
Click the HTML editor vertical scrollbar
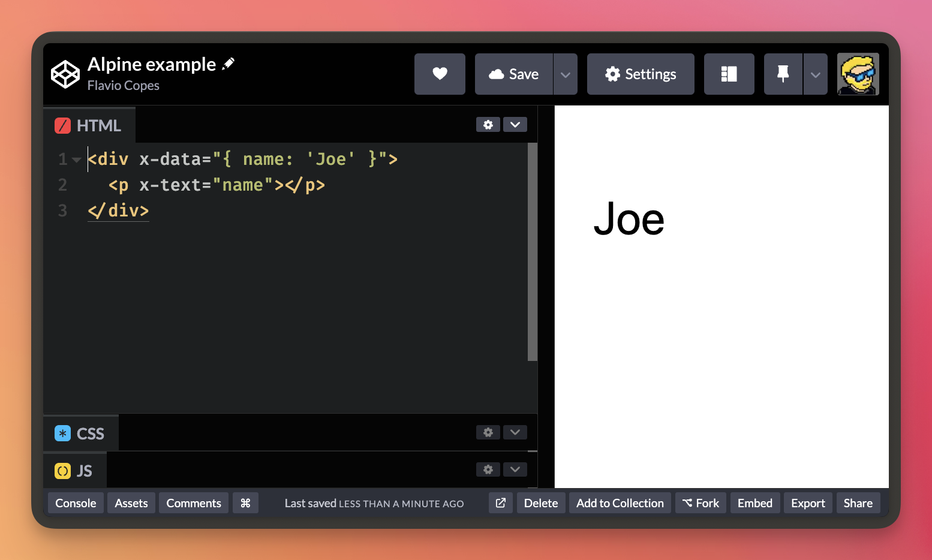[532, 252]
